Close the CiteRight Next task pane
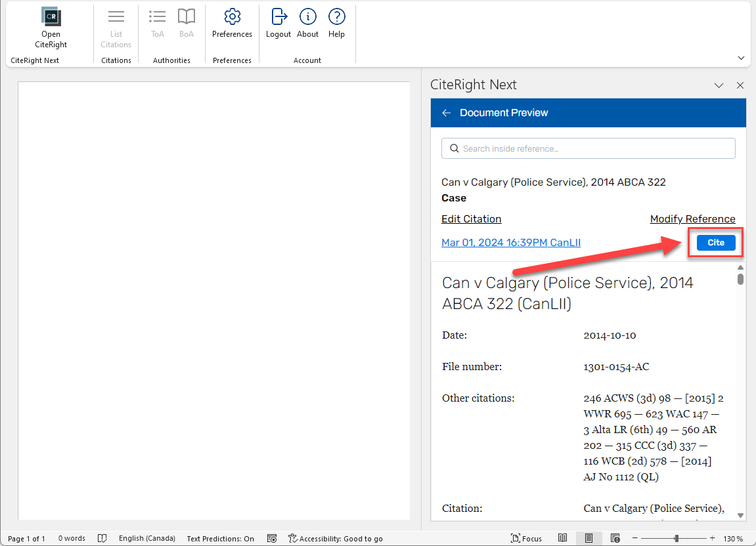Image resolution: width=756 pixels, height=546 pixels. [x=740, y=85]
